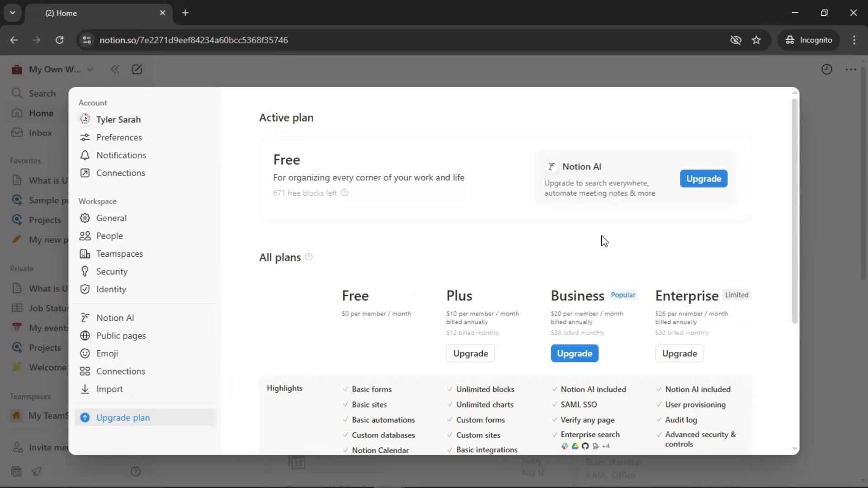This screenshot has height=488, width=868.
Task: Click the Public pages globe icon
Action: click(x=85, y=336)
